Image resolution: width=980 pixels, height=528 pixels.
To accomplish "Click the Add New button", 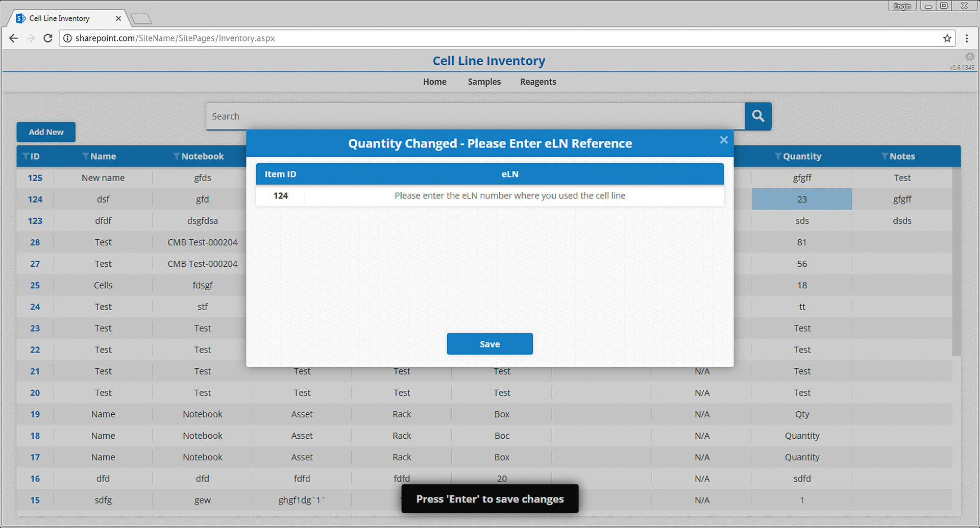I will click(46, 132).
